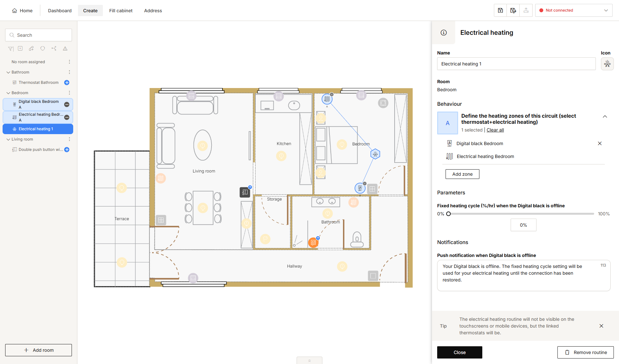The width and height of the screenshot is (619, 364).
Task: Click the square device filter icon
Action: click(20, 48)
